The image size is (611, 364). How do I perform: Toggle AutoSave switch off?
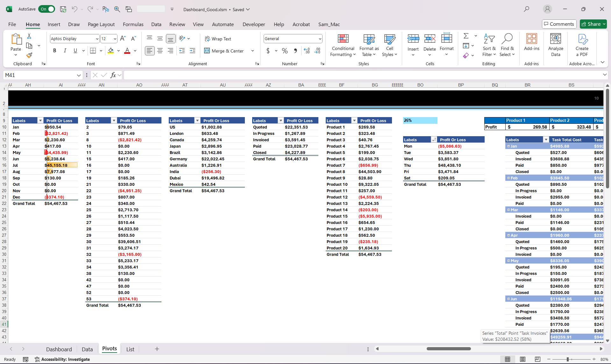coord(46,9)
